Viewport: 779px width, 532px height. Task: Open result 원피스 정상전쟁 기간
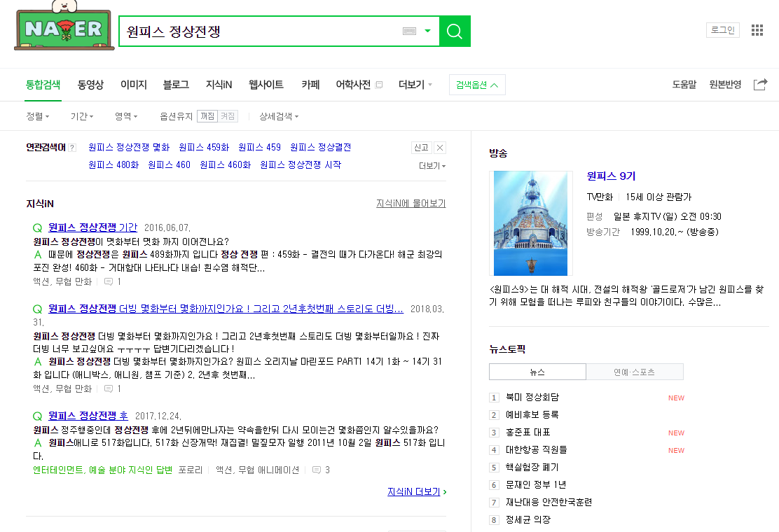(x=93, y=227)
